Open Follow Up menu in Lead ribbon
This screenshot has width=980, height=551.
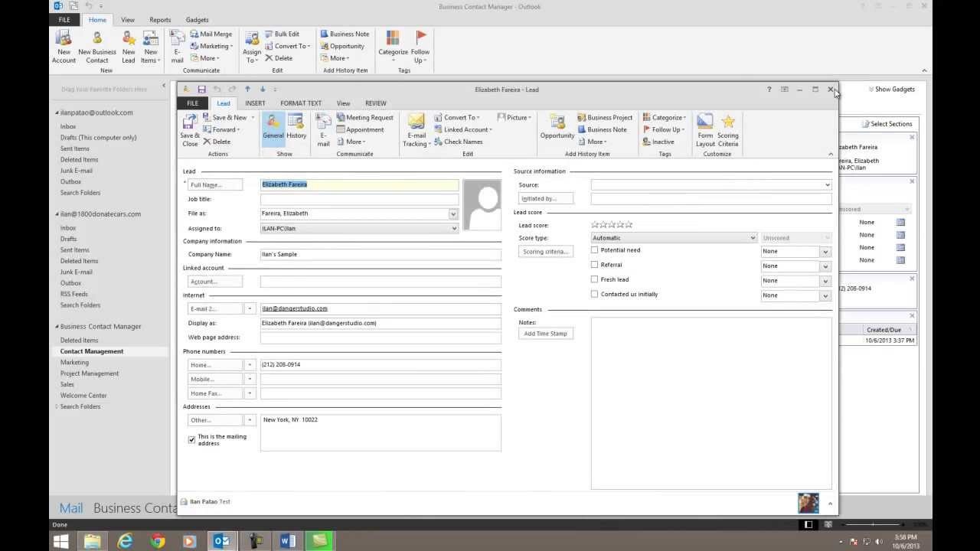pyautogui.click(x=663, y=129)
